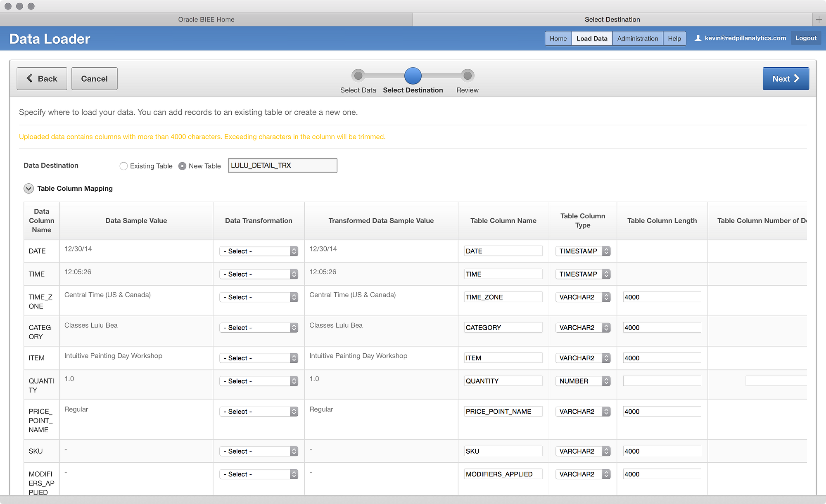Click the Next button

pyautogui.click(x=785, y=79)
